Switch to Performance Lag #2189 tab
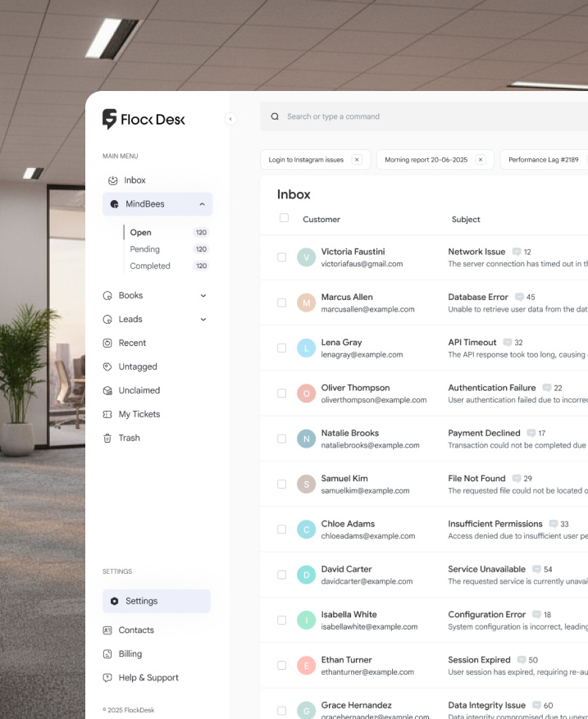588x719 pixels. [x=544, y=160]
